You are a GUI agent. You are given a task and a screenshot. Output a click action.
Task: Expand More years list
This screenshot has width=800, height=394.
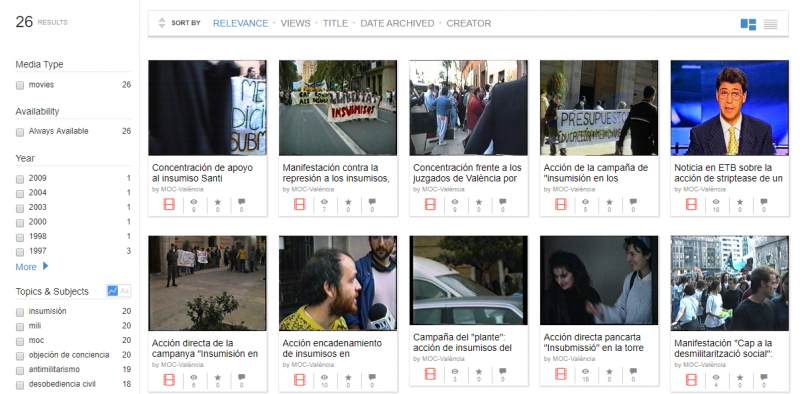[32, 266]
